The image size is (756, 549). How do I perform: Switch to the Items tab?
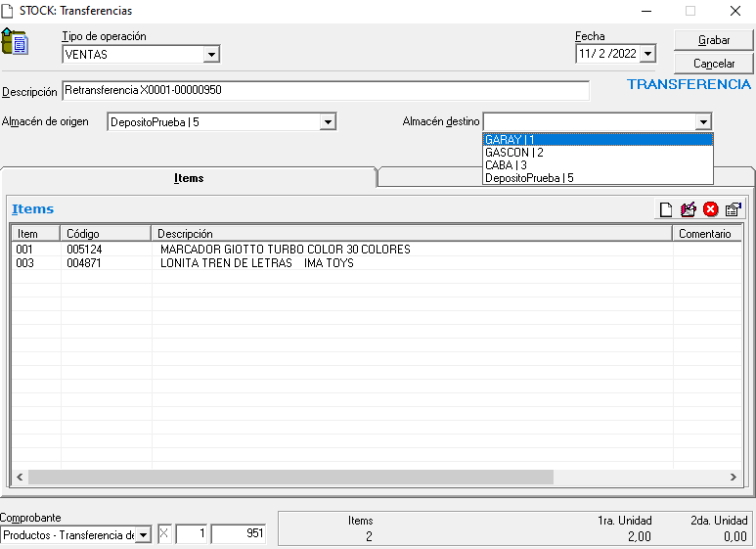coord(189,178)
